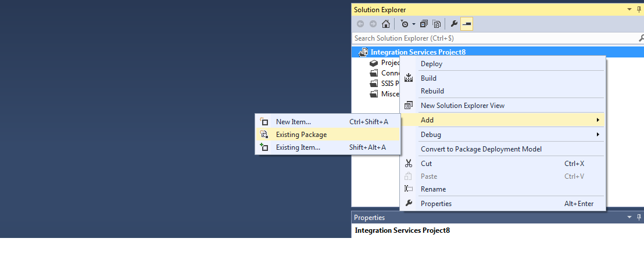This screenshot has height=267, width=644.
Task: Toggle auto-hide pin on Solution Explorer
Action: tap(639, 10)
